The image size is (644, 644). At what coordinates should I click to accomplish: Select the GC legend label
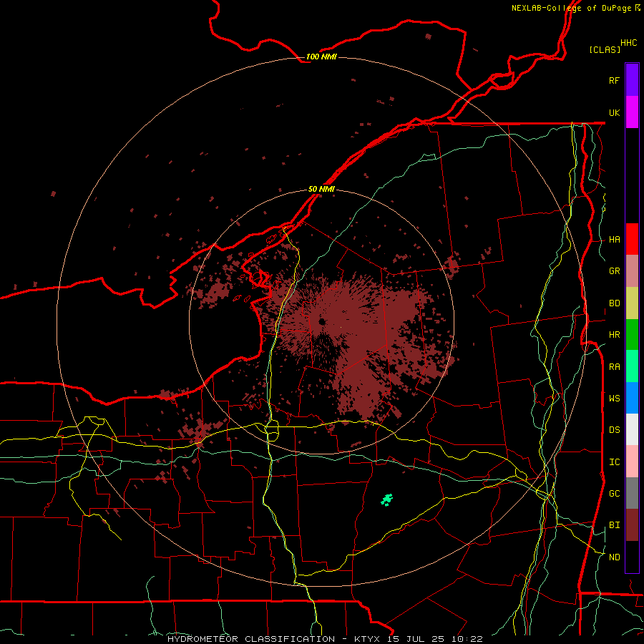614,494
